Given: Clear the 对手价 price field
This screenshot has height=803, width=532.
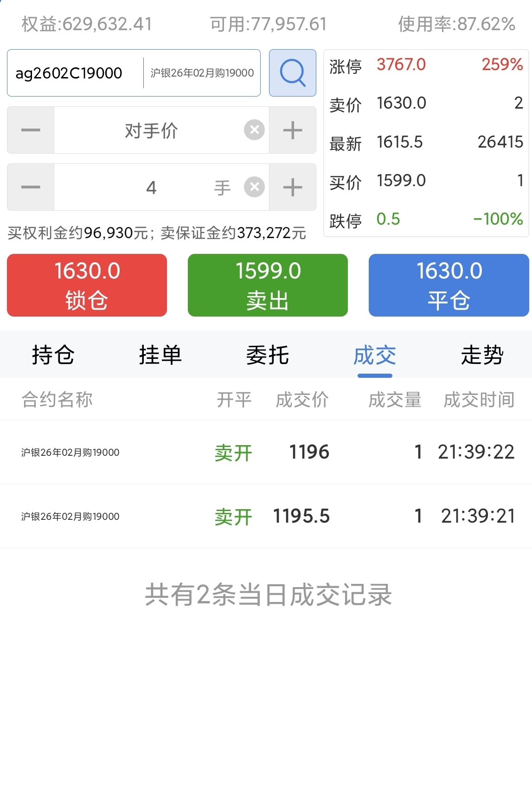Looking at the screenshot, I should point(254,130).
